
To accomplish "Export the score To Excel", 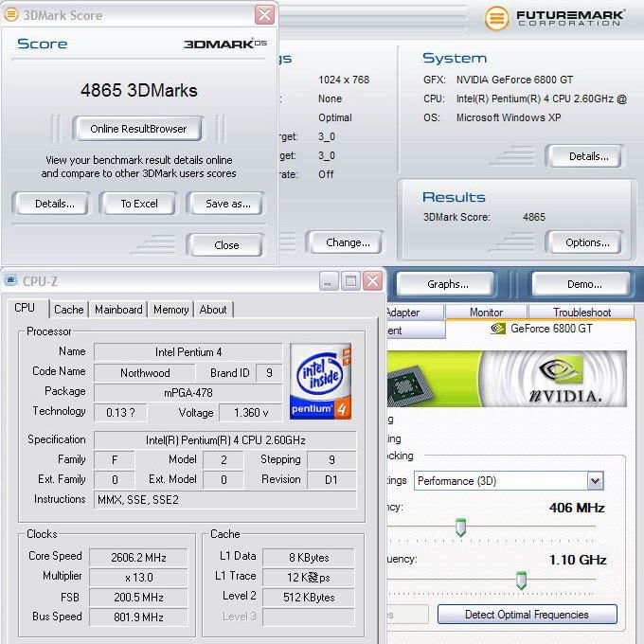I will [139, 204].
